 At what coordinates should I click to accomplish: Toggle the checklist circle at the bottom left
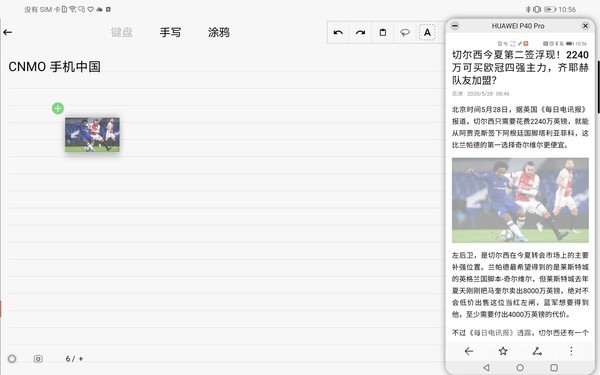tap(12, 359)
